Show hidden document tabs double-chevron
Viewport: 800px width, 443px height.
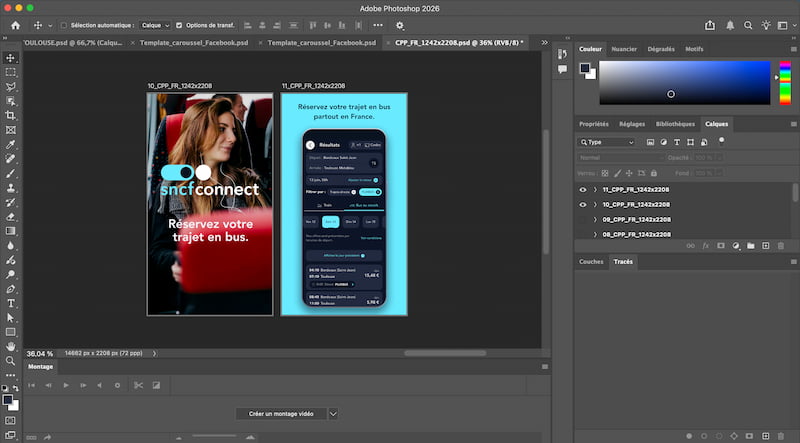point(544,43)
